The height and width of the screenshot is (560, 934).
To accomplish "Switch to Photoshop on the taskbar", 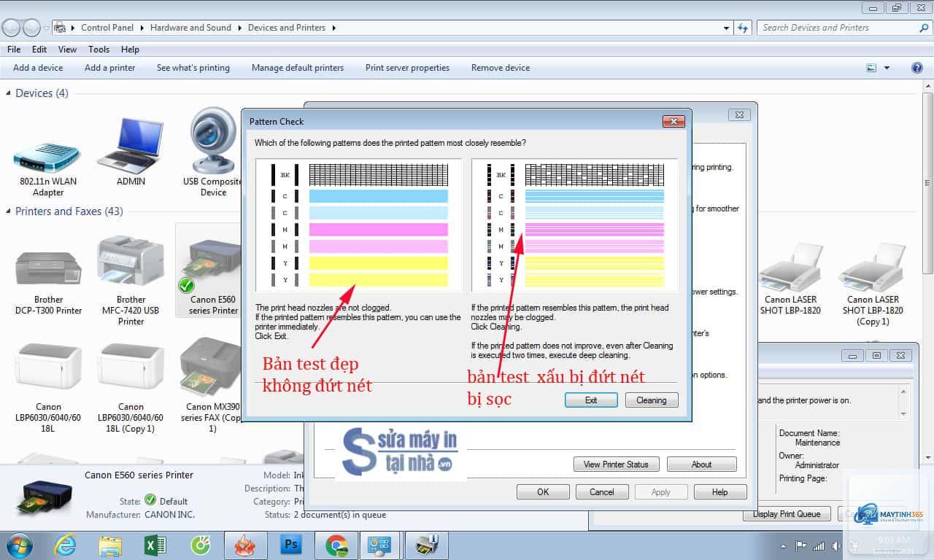I will (x=291, y=545).
